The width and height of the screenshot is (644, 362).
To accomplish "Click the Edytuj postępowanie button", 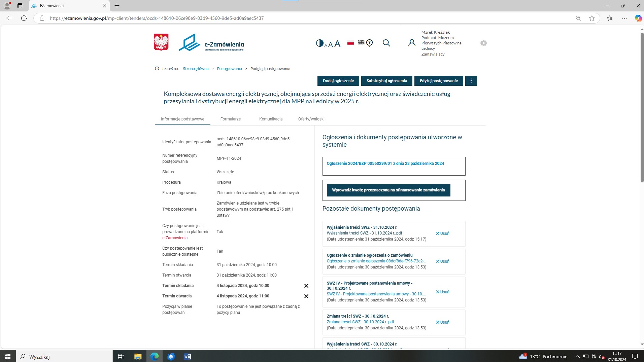I will click(439, 81).
